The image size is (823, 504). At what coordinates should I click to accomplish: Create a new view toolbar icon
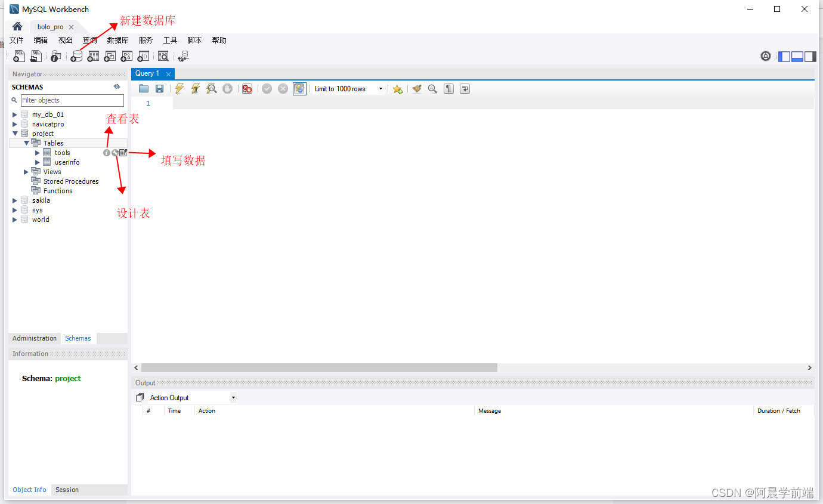tap(110, 56)
